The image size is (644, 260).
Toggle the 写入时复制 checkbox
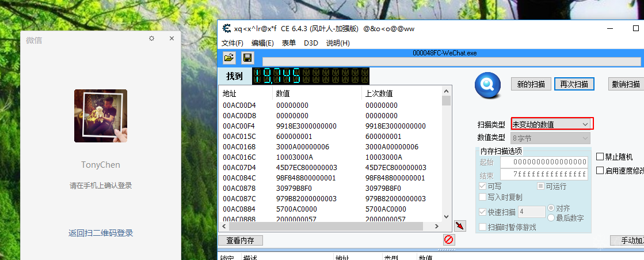(483, 197)
